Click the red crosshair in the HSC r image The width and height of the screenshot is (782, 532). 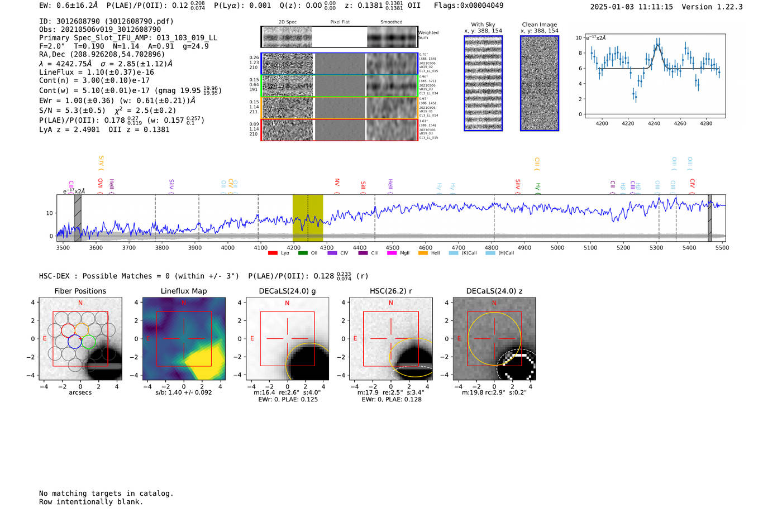pos(390,339)
